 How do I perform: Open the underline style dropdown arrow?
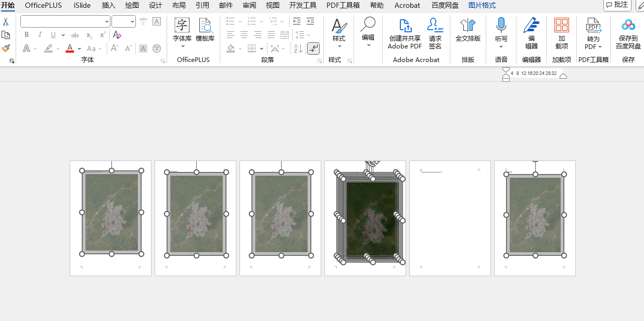63,35
